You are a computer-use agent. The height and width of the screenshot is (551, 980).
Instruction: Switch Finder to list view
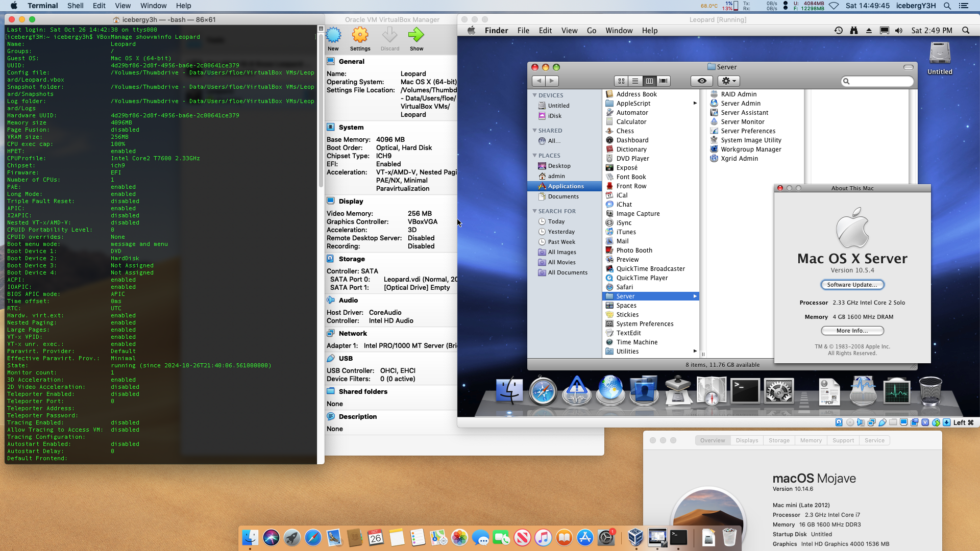[635, 81]
